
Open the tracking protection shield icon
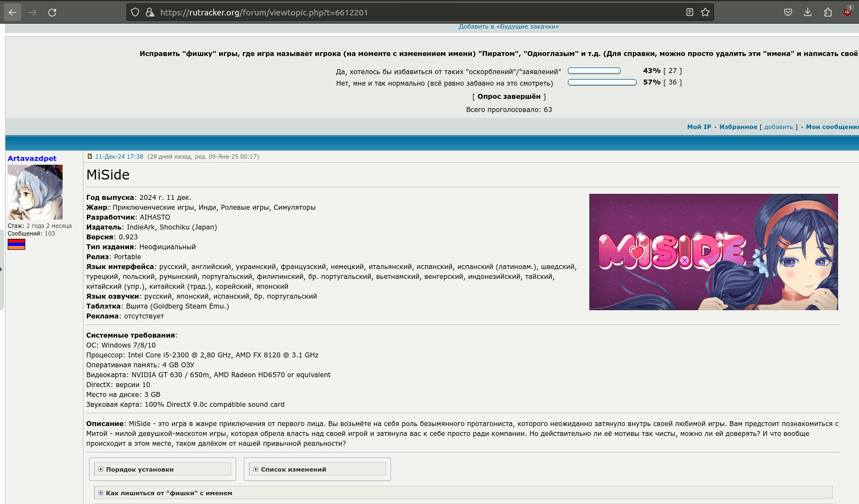(x=135, y=12)
